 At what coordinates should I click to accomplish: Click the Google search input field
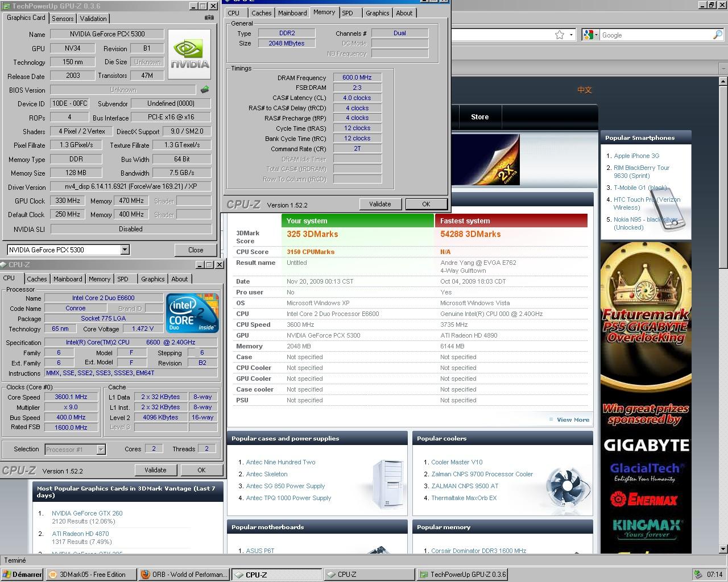click(x=656, y=35)
